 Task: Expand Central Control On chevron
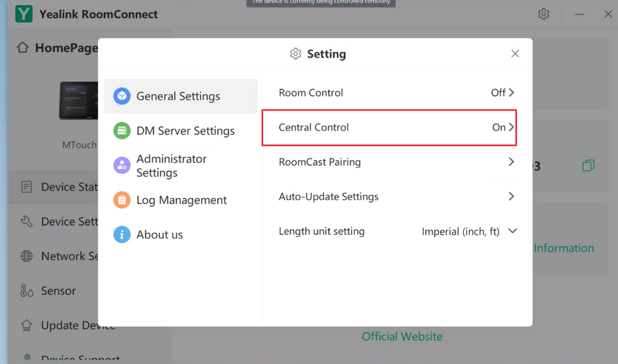coord(511,127)
